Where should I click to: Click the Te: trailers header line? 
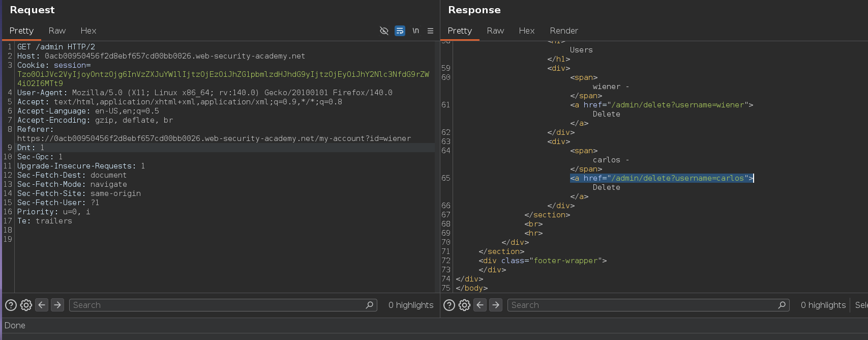pyautogui.click(x=45, y=221)
